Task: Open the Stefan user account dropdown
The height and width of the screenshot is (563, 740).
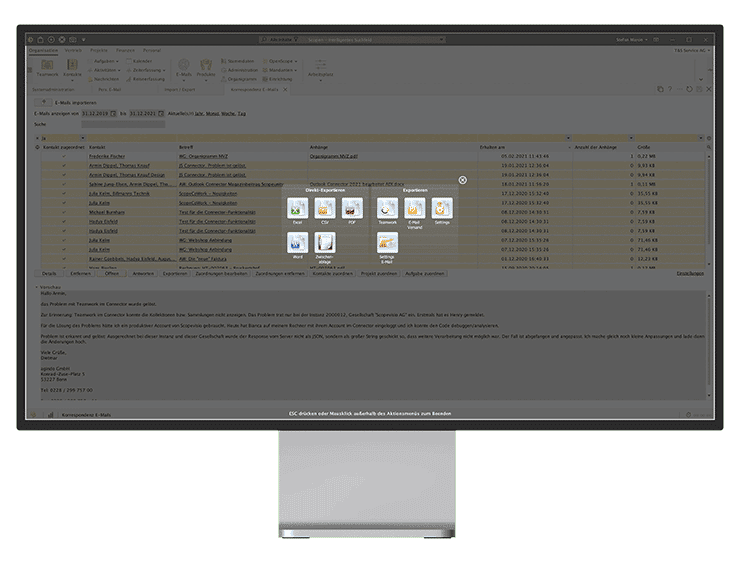Action: click(x=631, y=40)
